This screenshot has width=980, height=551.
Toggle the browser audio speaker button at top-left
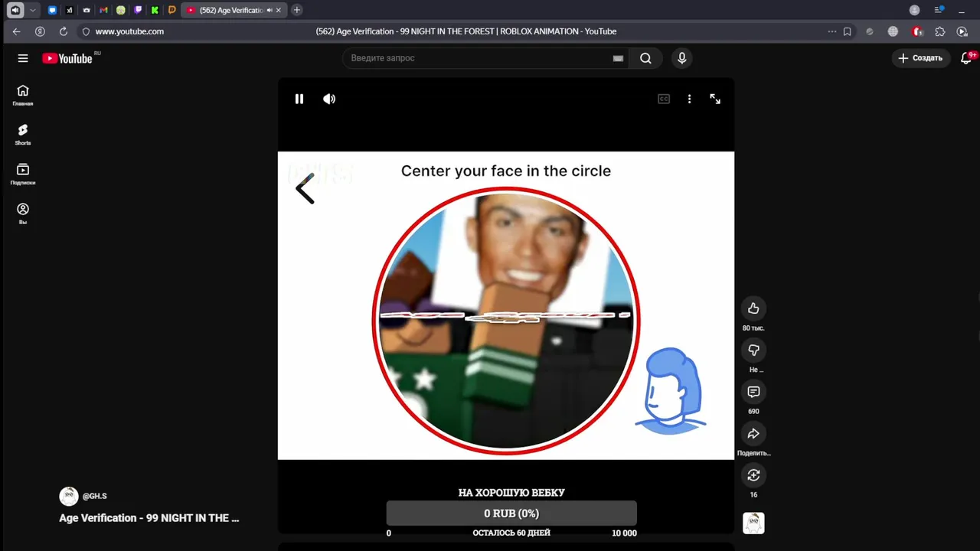15,10
